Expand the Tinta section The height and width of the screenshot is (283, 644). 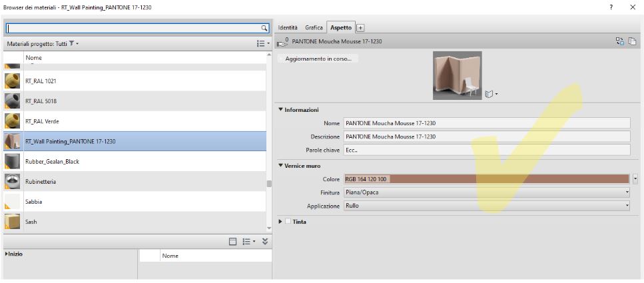pos(280,222)
